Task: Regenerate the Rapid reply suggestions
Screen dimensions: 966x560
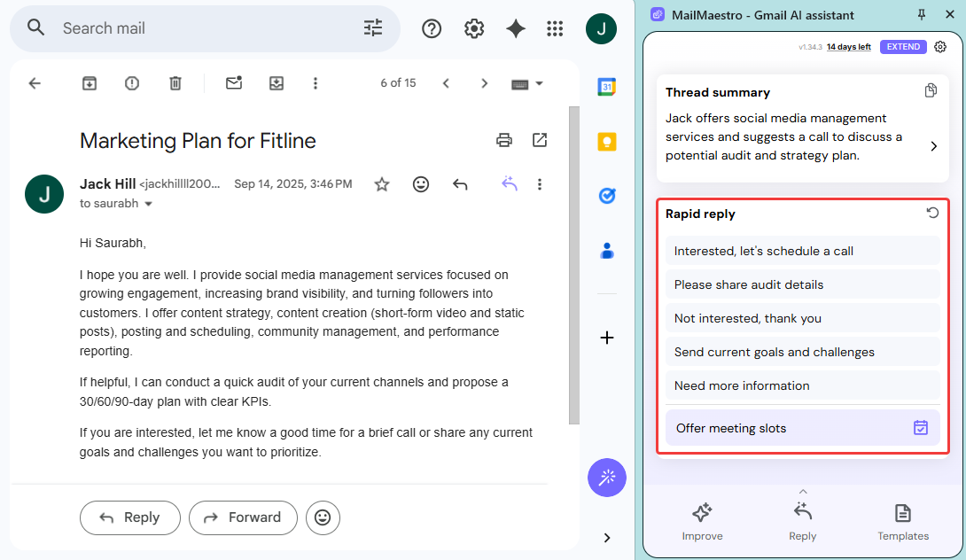Action: coord(932,214)
